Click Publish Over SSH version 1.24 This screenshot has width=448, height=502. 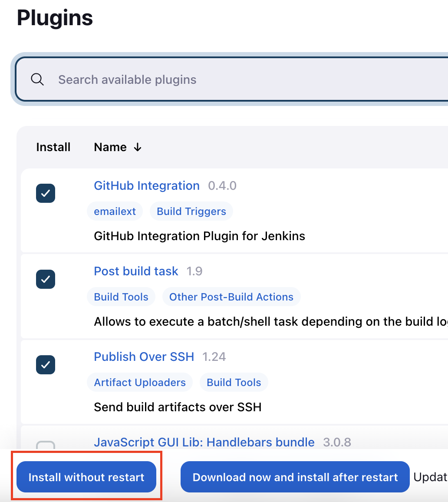click(214, 357)
